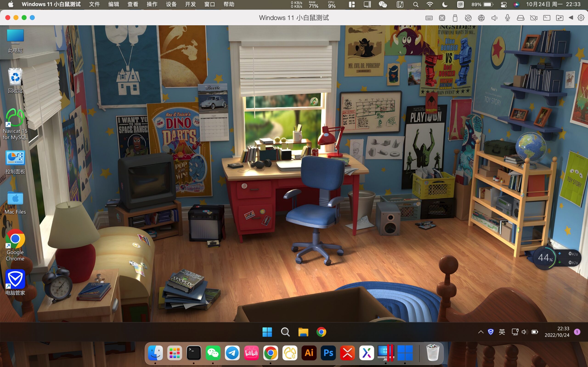Viewport: 588px width, 367px height.
Task: Click the CPU 9% menu bar stat
Action: [x=331, y=4]
